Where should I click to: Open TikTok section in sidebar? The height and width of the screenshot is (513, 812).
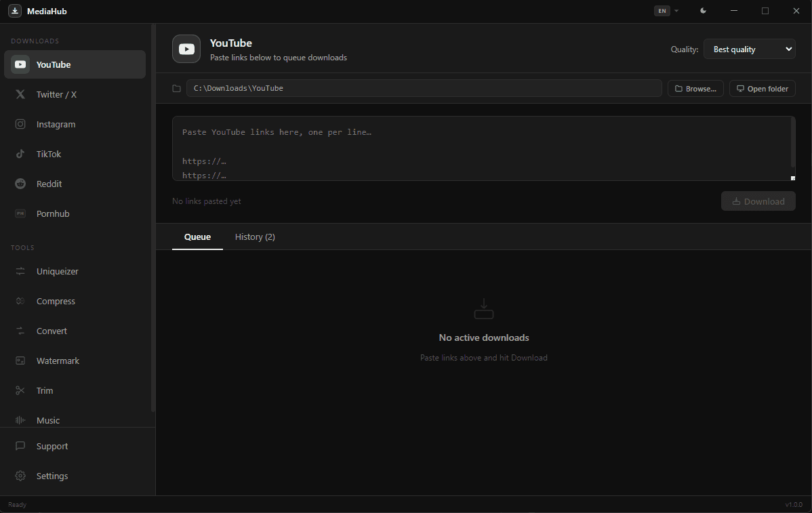(75, 154)
